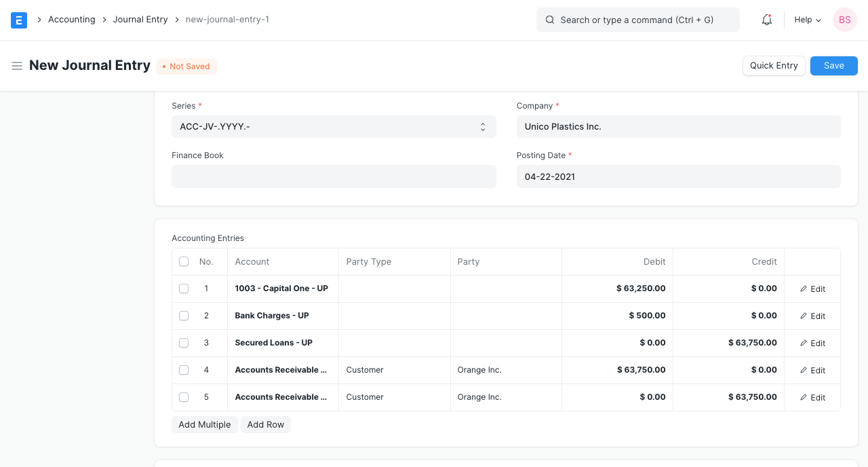Navigate to Journal Entry breadcrumb
868x467 pixels.
(x=140, y=20)
